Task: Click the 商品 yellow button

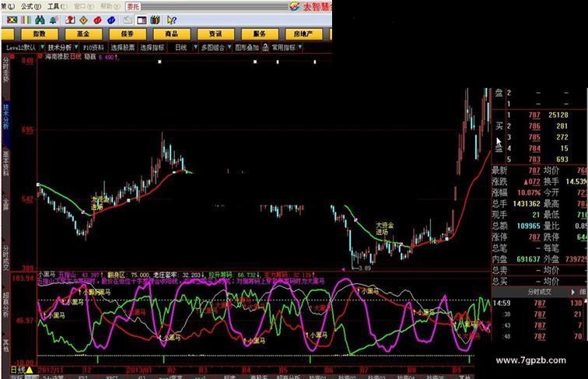Action: [171, 33]
